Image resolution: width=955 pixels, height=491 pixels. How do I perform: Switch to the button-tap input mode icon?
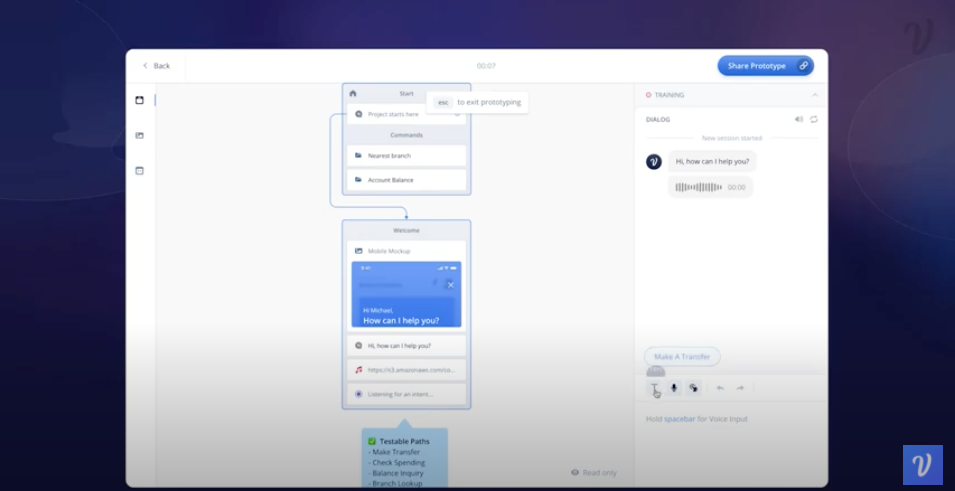693,388
